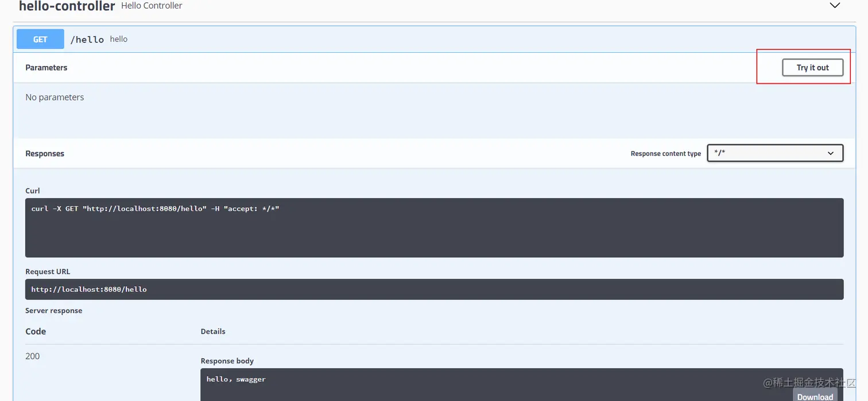This screenshot has height=401, width=868.
Task: Click the hello-controller heading
Action: (67, 6)
